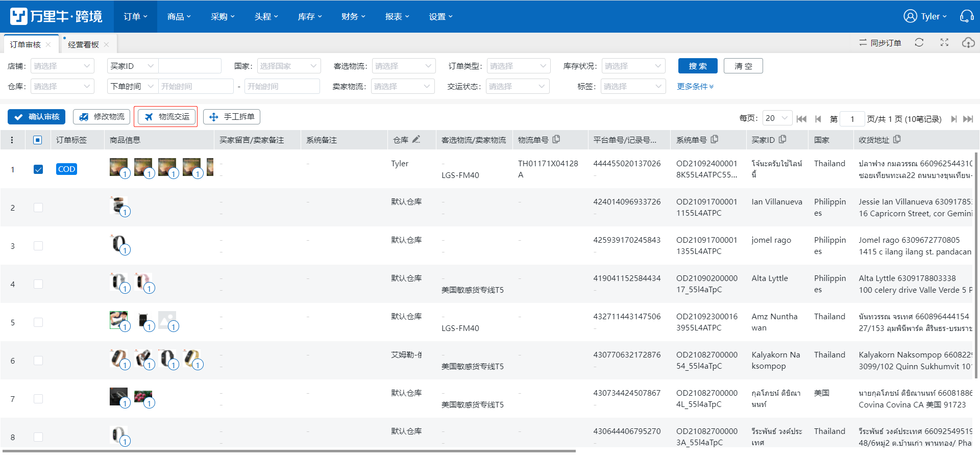This screenshot has width=980, height=460.
Task: Click the horizontal table scrollbar
Action: (289, 451)
